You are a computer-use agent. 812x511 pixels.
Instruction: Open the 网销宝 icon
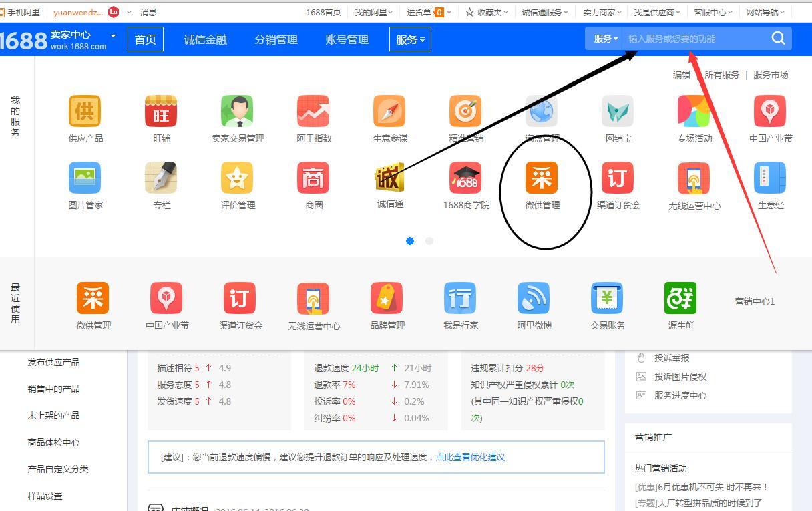click(618, 111)
